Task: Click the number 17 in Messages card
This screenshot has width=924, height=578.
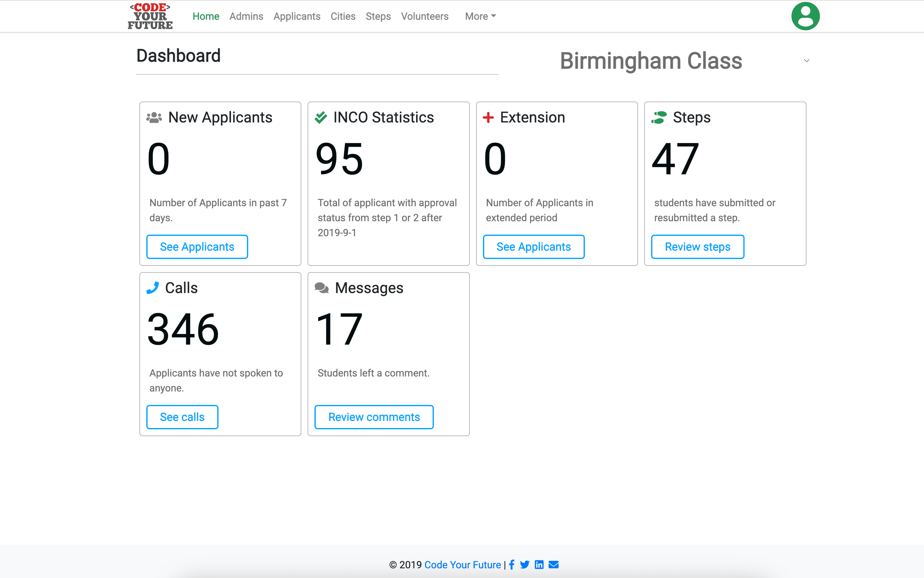Action: pyautogui.click(x=339, y=329)
